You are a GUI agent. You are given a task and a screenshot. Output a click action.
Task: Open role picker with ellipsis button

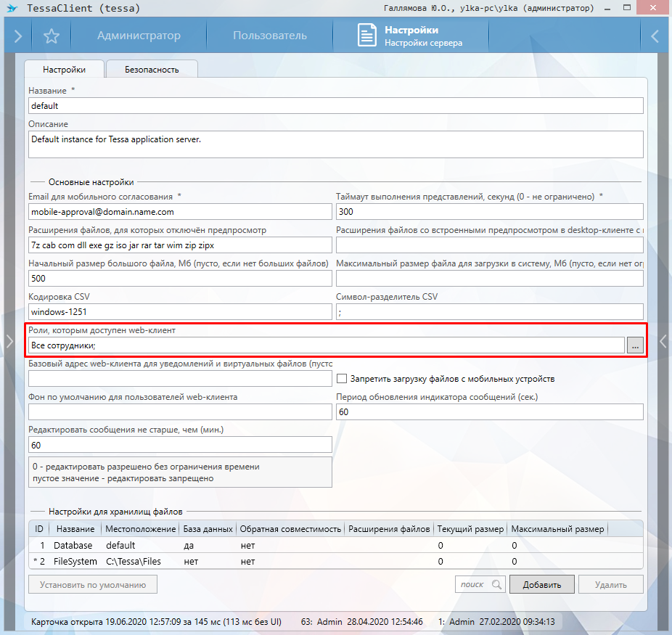tap(636, 346)
